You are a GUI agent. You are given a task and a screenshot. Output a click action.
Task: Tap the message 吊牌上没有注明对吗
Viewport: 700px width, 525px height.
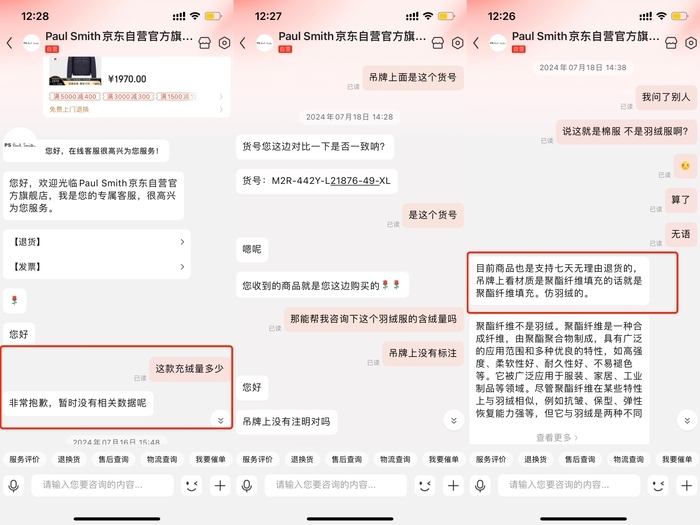click(x=286, y=421)
